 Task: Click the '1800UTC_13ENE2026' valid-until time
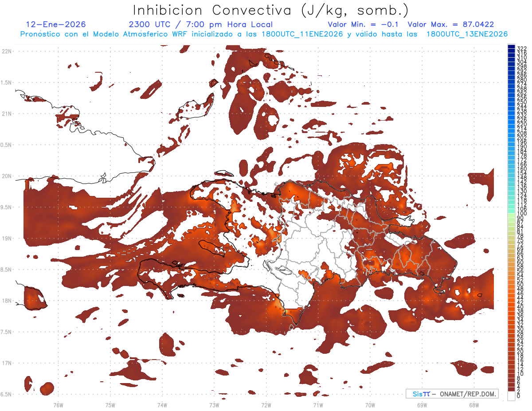(x=467, y=34)
